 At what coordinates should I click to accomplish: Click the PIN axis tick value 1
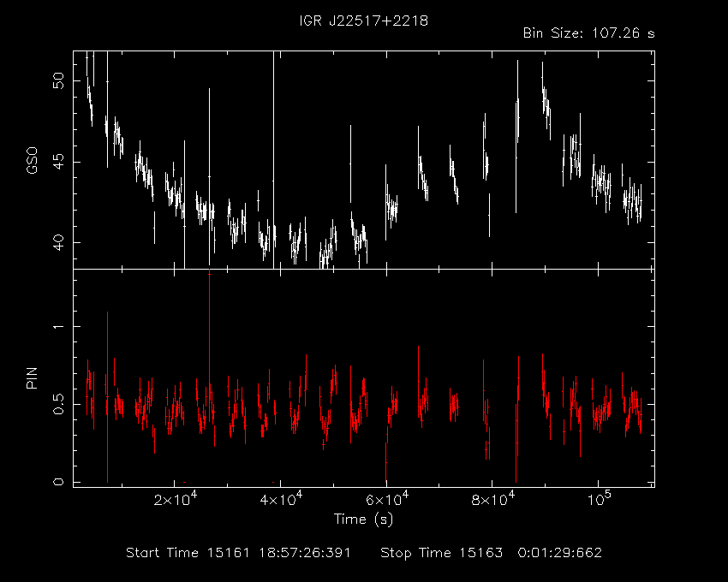[x=58, y=326]
